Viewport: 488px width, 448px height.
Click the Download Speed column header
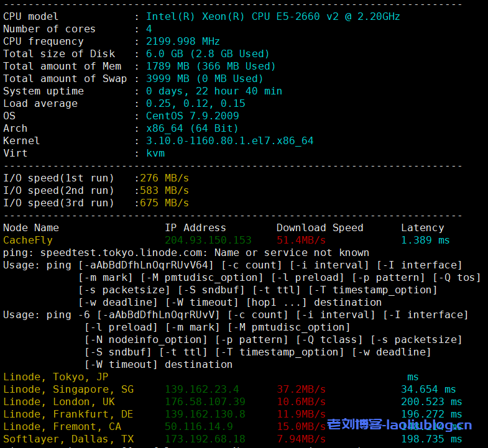[x=320, y=228]
